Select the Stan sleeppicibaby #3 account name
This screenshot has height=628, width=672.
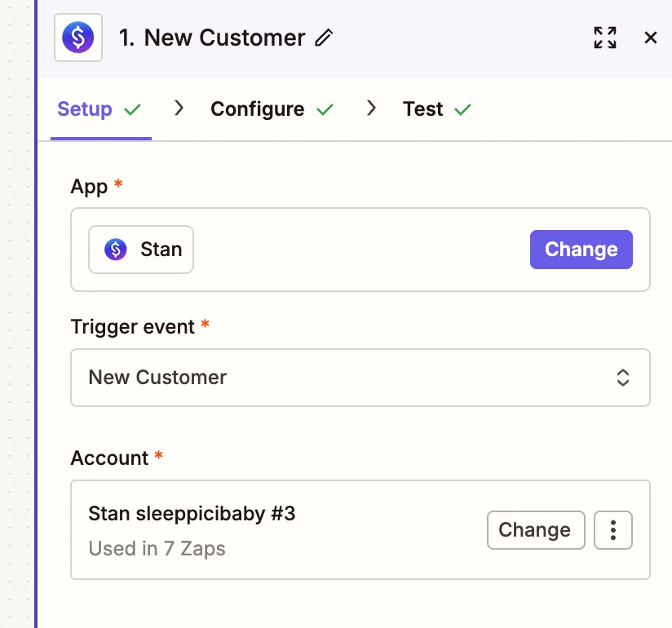pos(192,514)
